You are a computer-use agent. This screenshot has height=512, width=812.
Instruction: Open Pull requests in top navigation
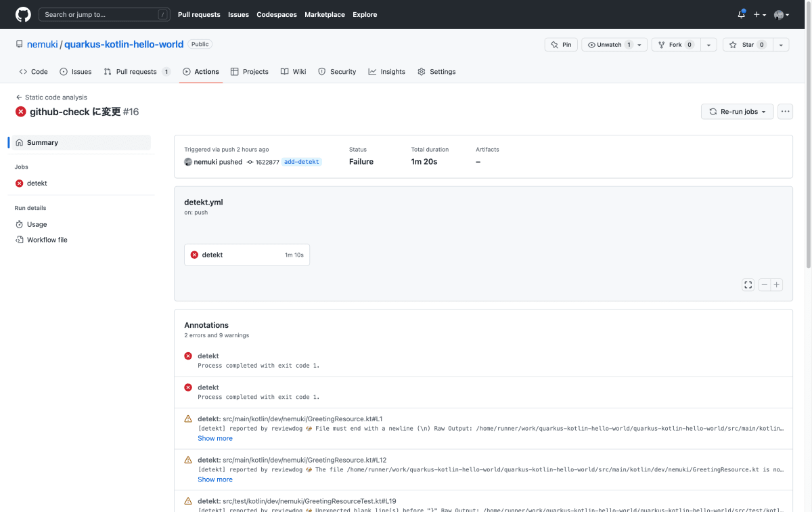click(x=199, y=14)
